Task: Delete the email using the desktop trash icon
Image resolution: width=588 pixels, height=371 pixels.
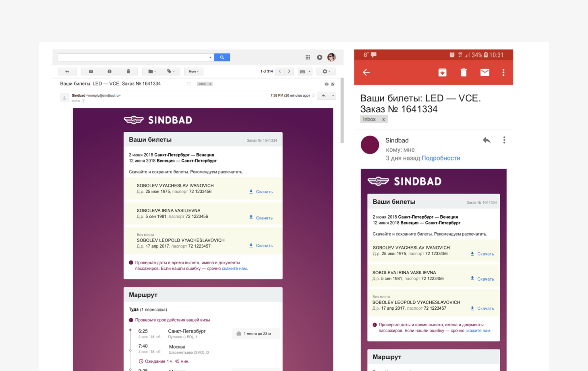Action: pyautogui.click(x=128, y=71)
